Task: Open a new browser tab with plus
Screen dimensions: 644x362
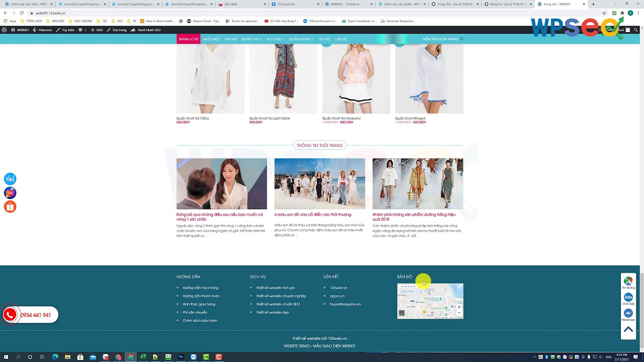Action: coord(593,4)
